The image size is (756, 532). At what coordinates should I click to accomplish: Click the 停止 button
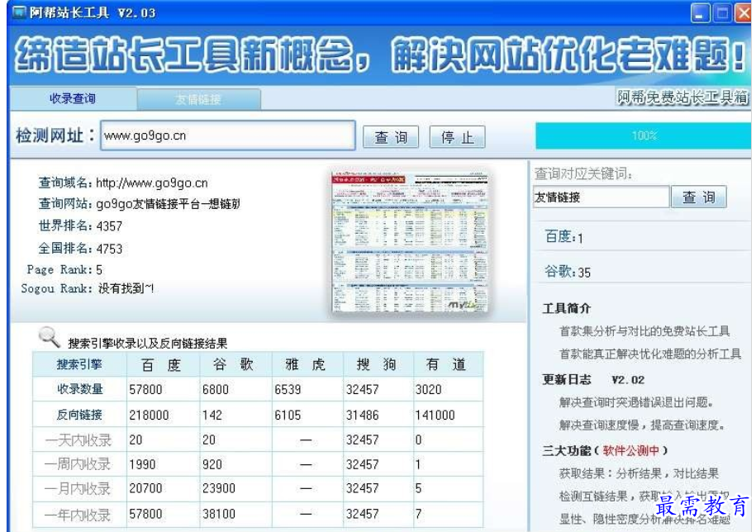[x=457, y=137]
